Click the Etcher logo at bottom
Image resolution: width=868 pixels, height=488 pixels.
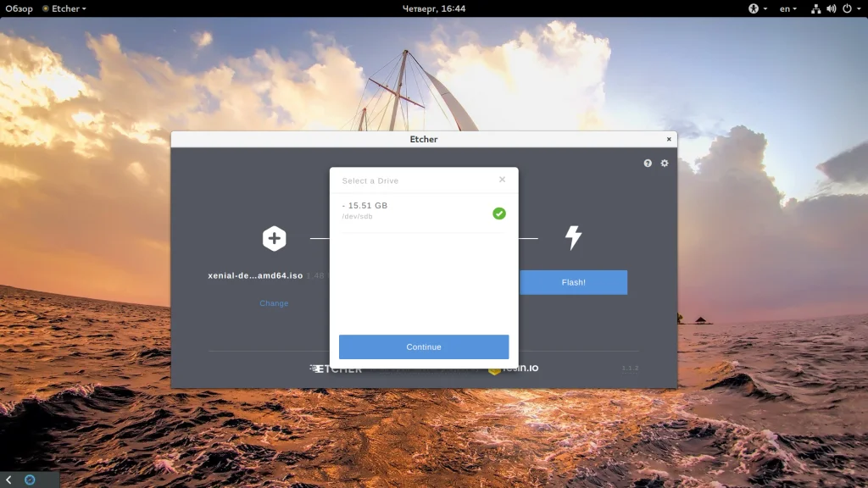tap(336, 369)
